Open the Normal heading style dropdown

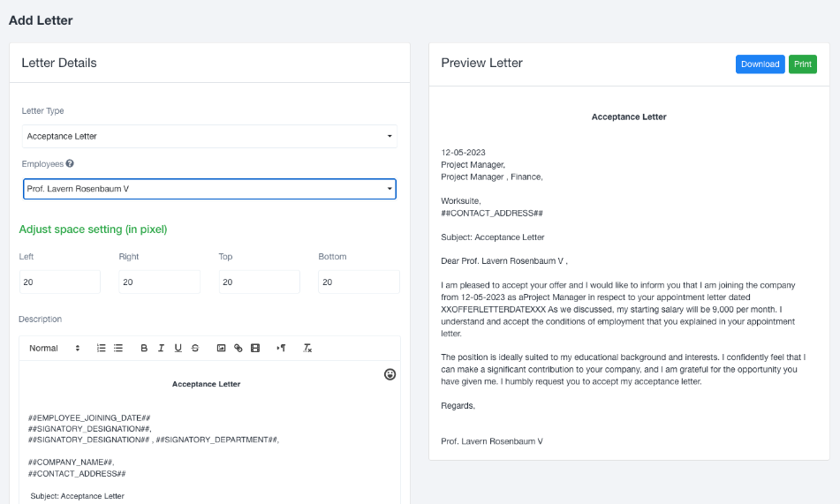coord(54,349)
